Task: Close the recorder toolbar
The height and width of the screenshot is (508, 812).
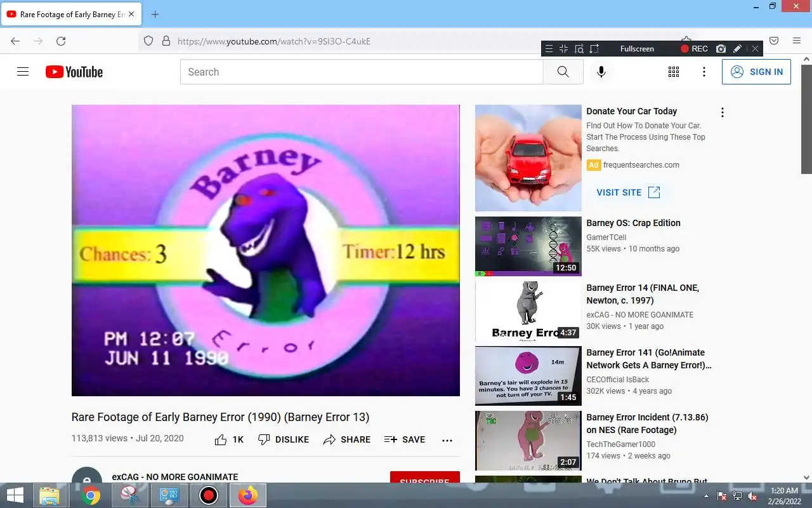Action: pyautogui.click(x=755, y=48)
